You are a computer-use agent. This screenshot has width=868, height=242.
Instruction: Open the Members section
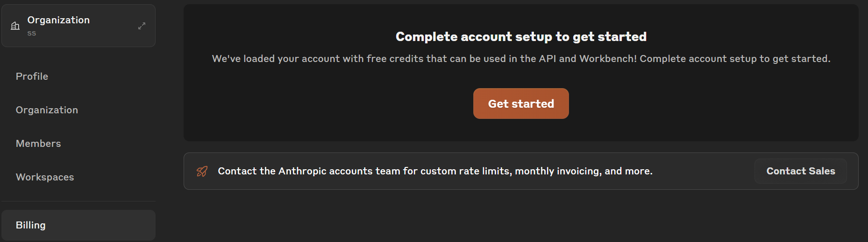click(x=38, y=144)
